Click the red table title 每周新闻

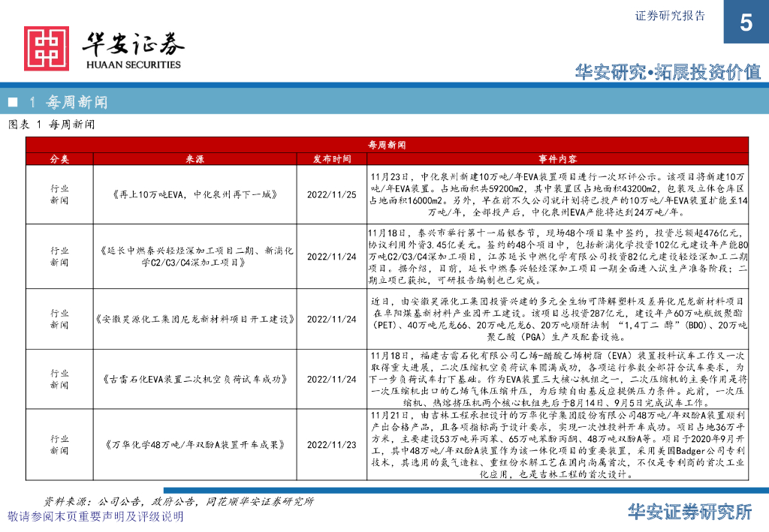tap(387, 145)
